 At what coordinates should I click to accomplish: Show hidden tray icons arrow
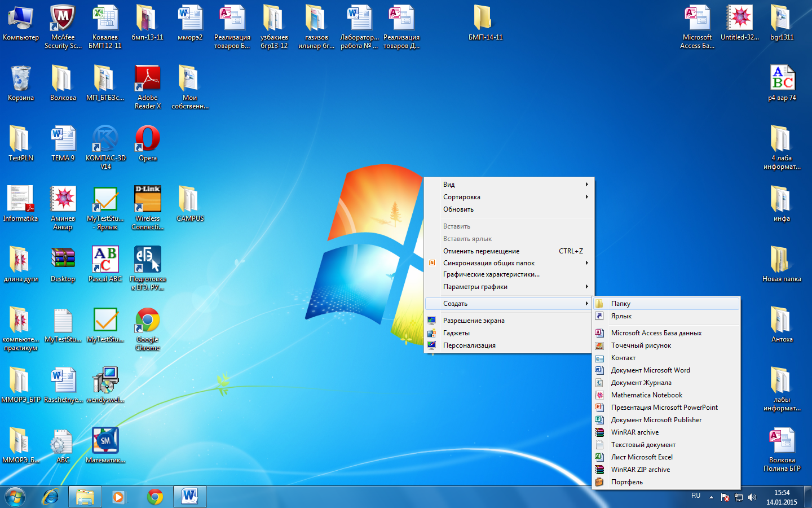pyautogui.click(x=711, y=497)
